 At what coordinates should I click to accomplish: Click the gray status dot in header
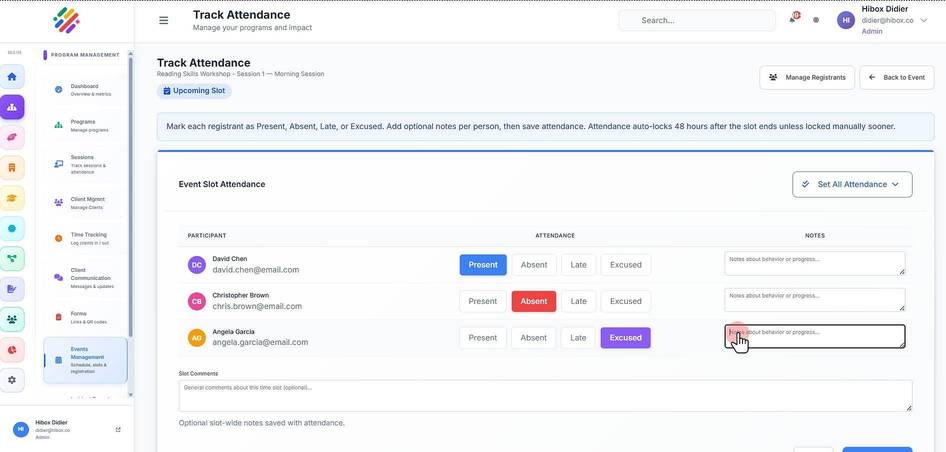coord(816,20)
